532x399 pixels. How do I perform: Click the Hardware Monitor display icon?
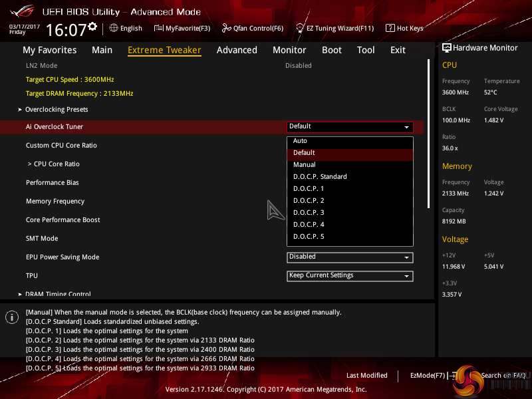click(447, 48)
